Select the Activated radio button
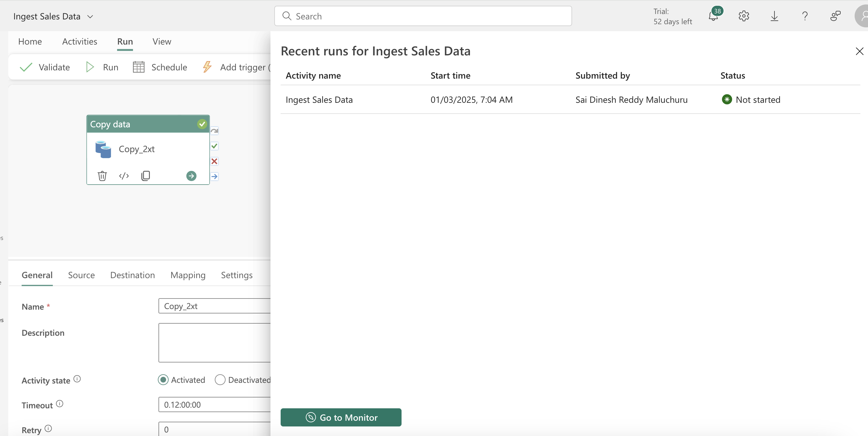 click(163, 380)
